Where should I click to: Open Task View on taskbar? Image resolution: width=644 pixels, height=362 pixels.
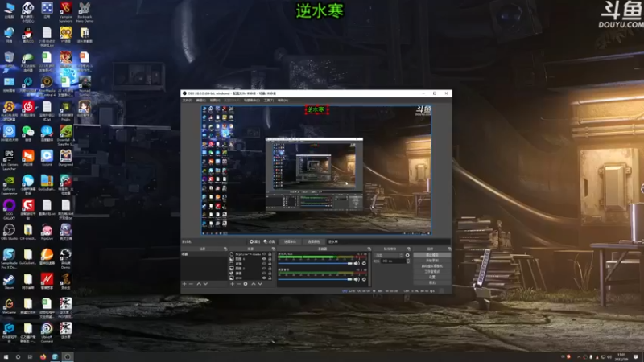coord(30,356)
